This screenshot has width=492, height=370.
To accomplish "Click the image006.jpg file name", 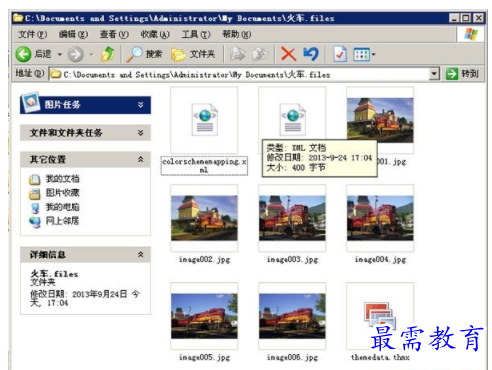I will coord(292,357).
